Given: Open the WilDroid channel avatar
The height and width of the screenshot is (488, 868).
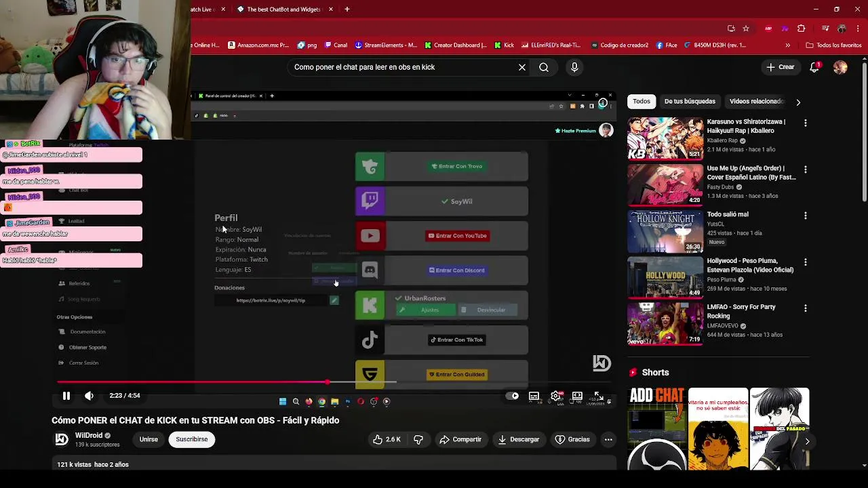Looking at the screenshot, I should pos(62,439).
